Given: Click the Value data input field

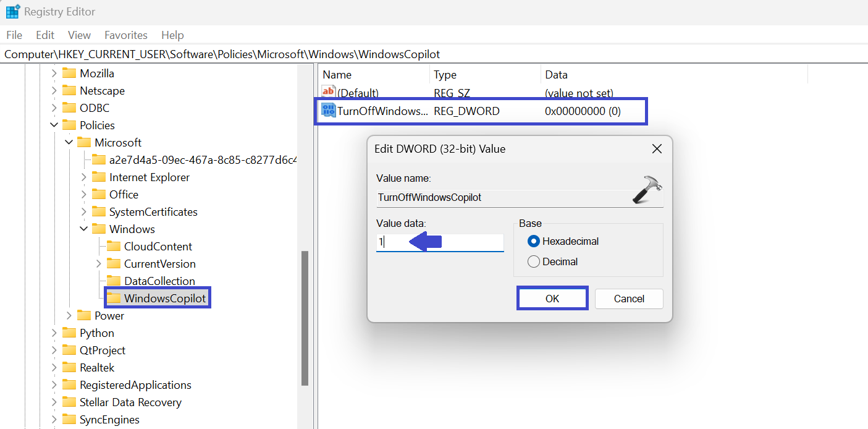Looking at the screenshot, I should click(x=440, y=242).
